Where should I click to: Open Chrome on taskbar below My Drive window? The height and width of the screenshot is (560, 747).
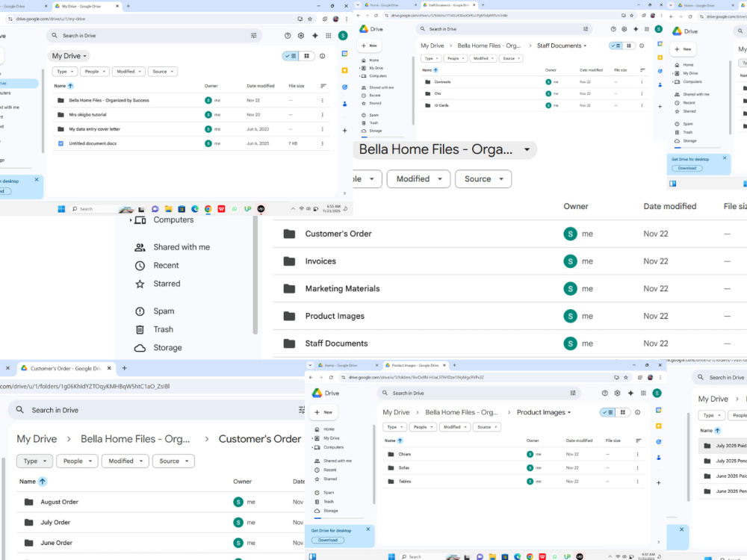[x=208, y=209]
